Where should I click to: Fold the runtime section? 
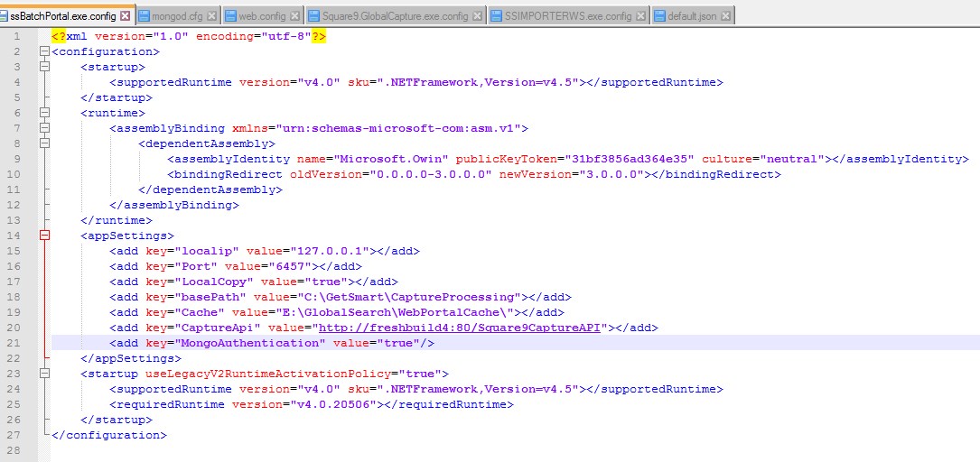click(44, 114)
